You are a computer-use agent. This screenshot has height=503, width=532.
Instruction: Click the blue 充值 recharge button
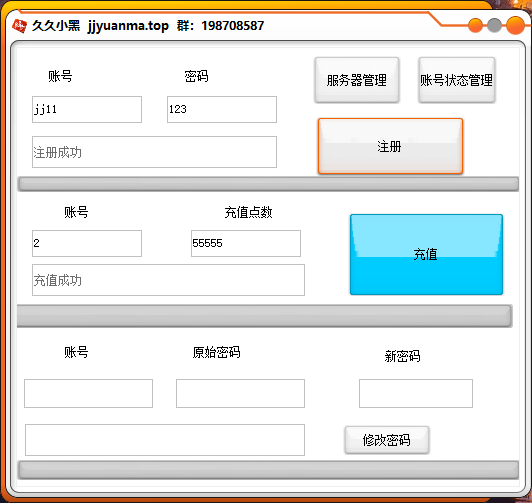click(426, 254)
